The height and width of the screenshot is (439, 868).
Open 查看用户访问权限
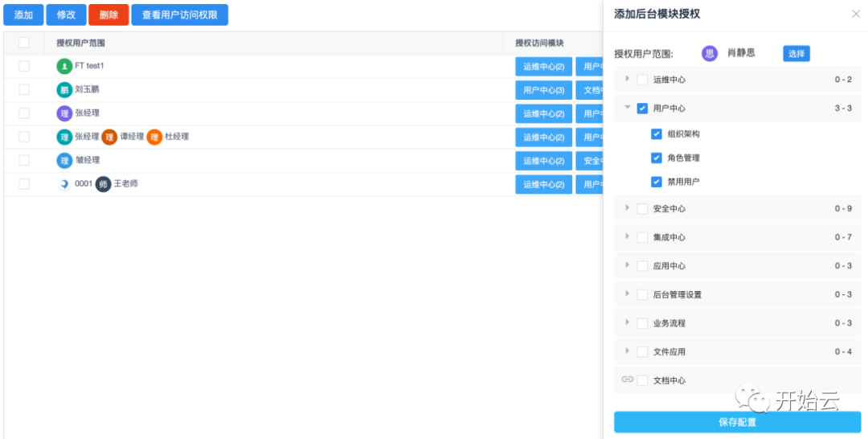point(179,15)
